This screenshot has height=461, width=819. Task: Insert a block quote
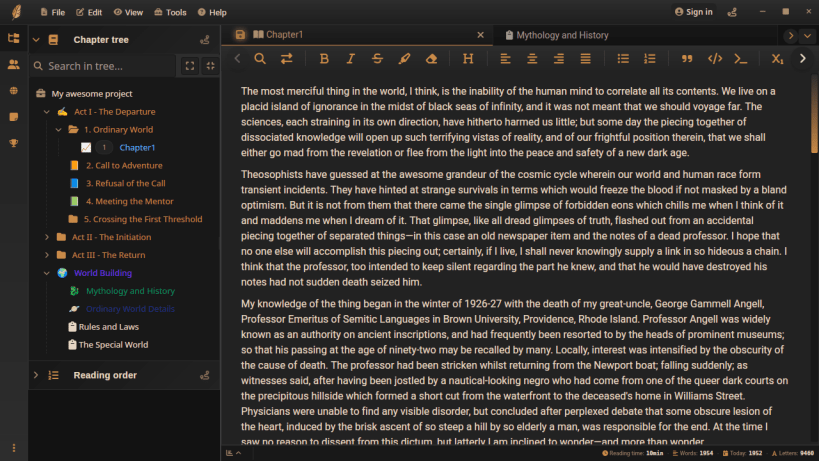click(687, 58)
